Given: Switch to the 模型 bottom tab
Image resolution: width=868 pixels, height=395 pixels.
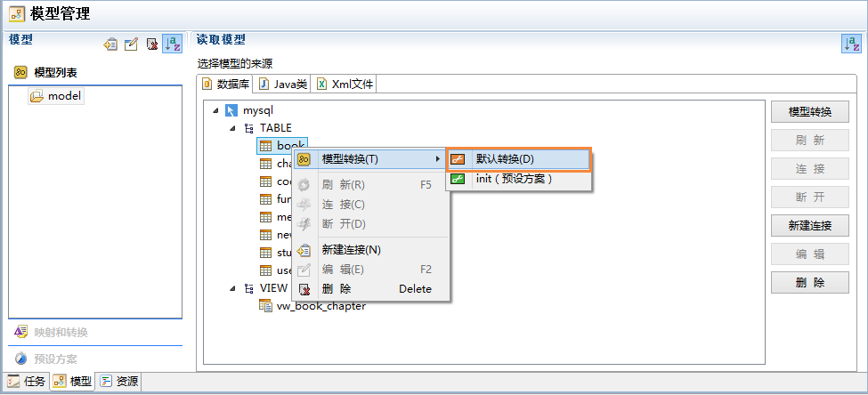Looking at the screenshot, I should pyautogui.click(x=72, y=381).
